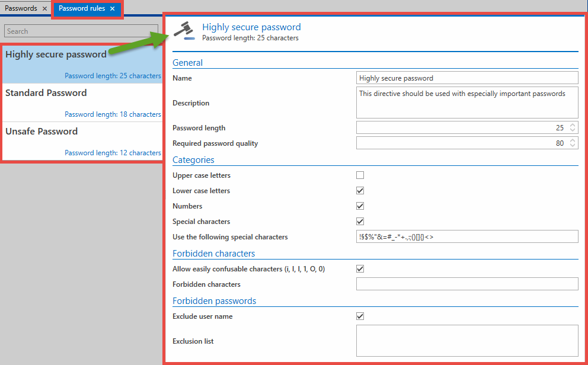Screen dimensions: 588x365
Task: Uncheck Allow easily confusable characters
Action: [360, 268]
